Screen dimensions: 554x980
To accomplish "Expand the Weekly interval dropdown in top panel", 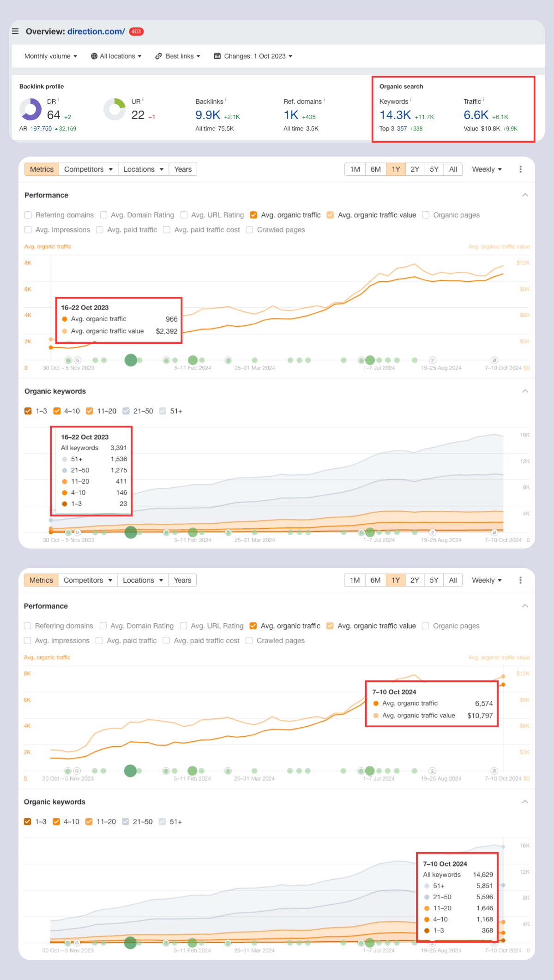I will [x=487, y=169].
